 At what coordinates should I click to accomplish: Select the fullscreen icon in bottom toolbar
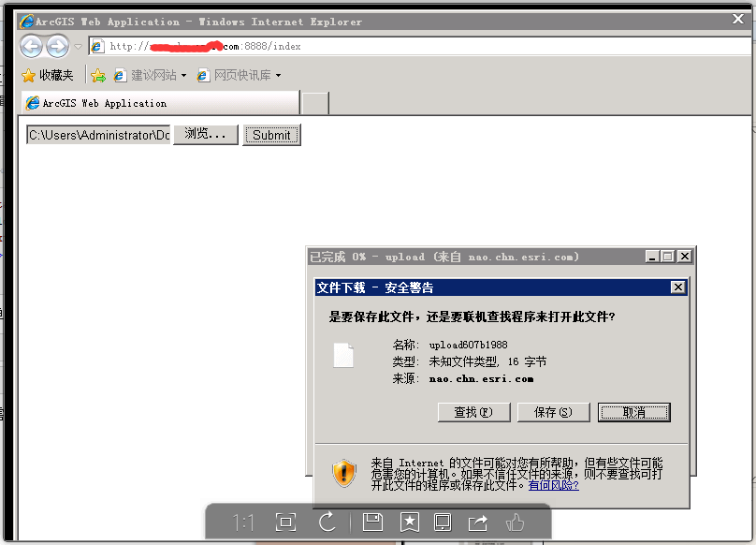click(285, 522)
